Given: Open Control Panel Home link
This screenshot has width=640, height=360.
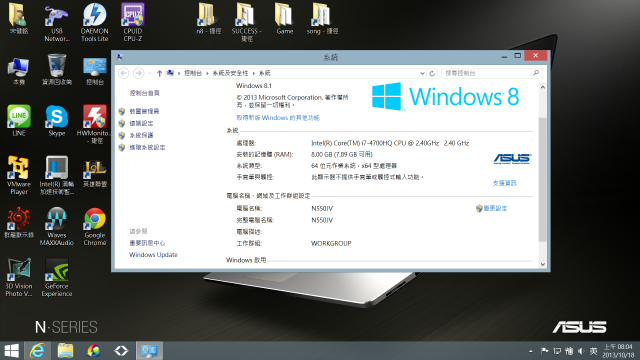Looking at the screenshot, I should [x=144, y=93].
